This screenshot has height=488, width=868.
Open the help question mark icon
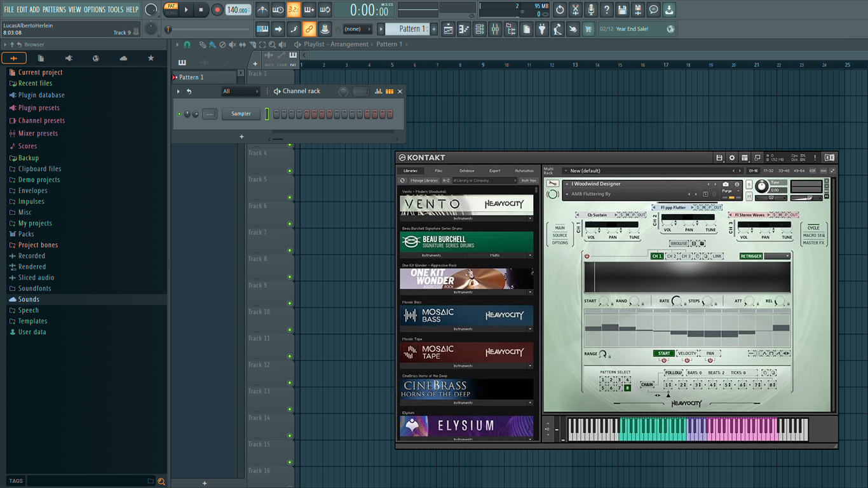(x=607, y=10)
